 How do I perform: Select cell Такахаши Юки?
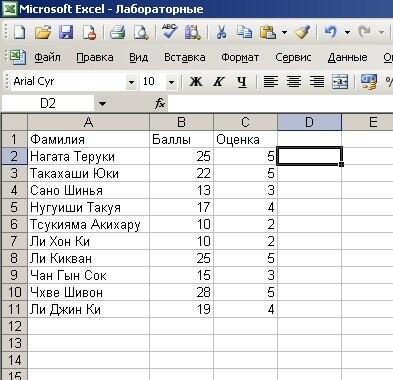tap(88, 173)
